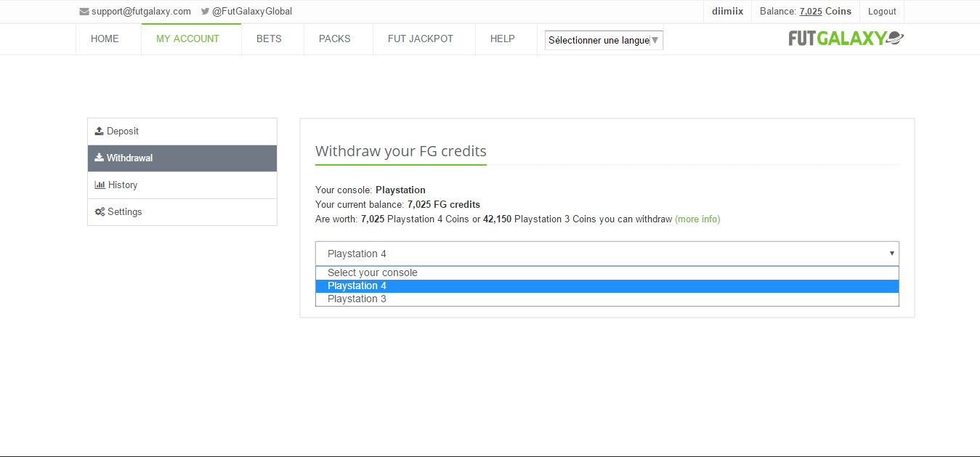
Task: Click the console select box showing Playstation 4
Action: click(607, 254)
